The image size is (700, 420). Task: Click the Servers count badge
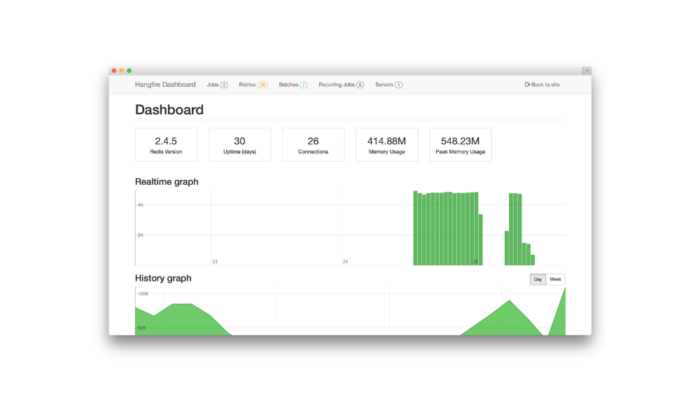click(399, 85)
